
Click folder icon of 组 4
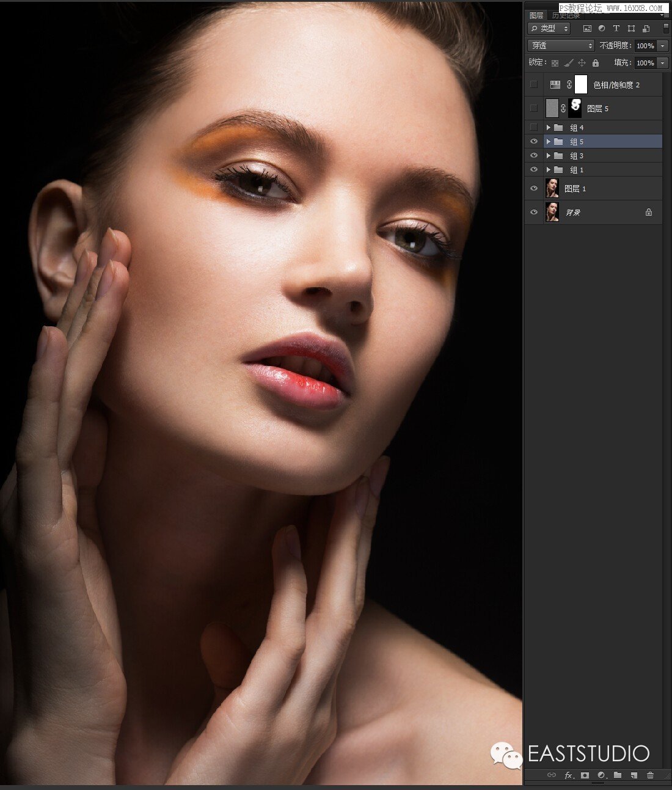click(558, 128)
